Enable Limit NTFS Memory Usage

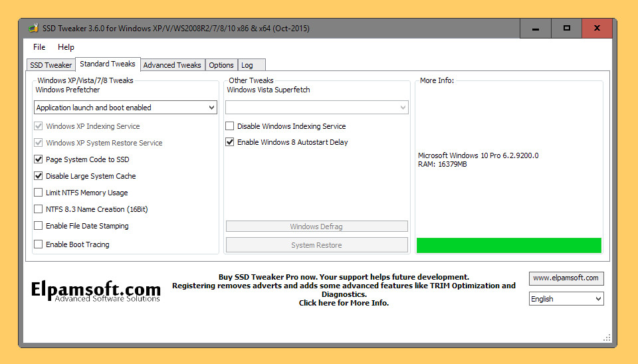point(39,193)
